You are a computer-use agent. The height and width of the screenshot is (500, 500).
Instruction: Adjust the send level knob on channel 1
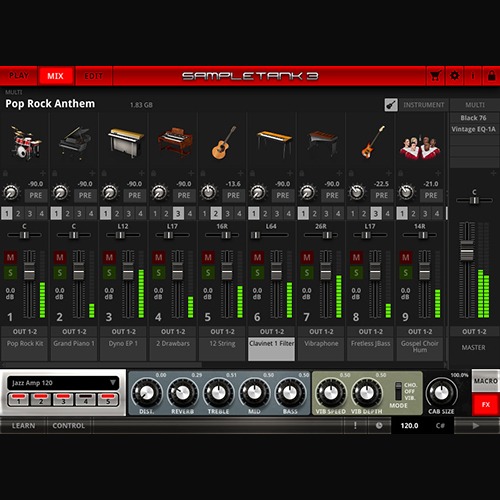pos(11,192)
